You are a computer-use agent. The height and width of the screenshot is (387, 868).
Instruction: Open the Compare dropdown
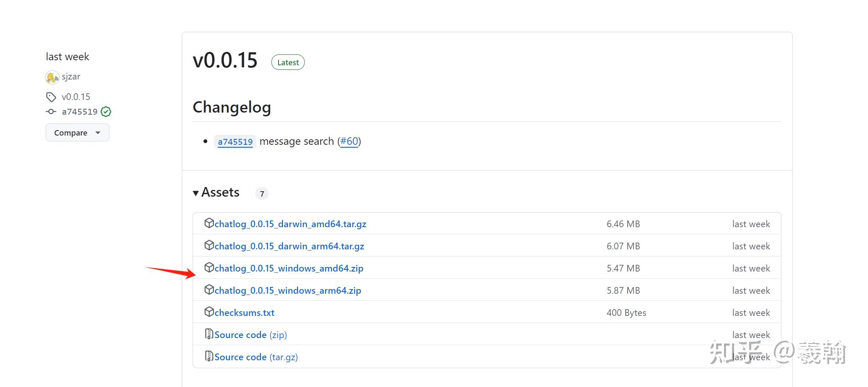click(77, 133)
